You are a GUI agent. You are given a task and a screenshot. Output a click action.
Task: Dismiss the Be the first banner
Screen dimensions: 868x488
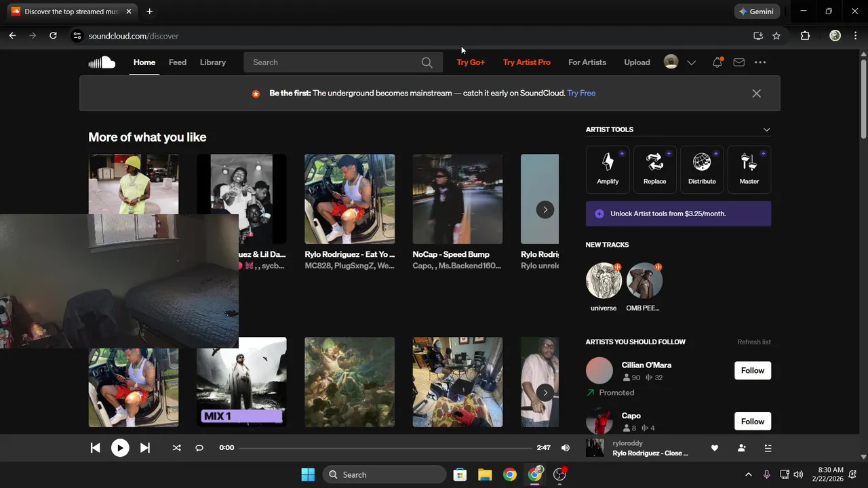756,94
